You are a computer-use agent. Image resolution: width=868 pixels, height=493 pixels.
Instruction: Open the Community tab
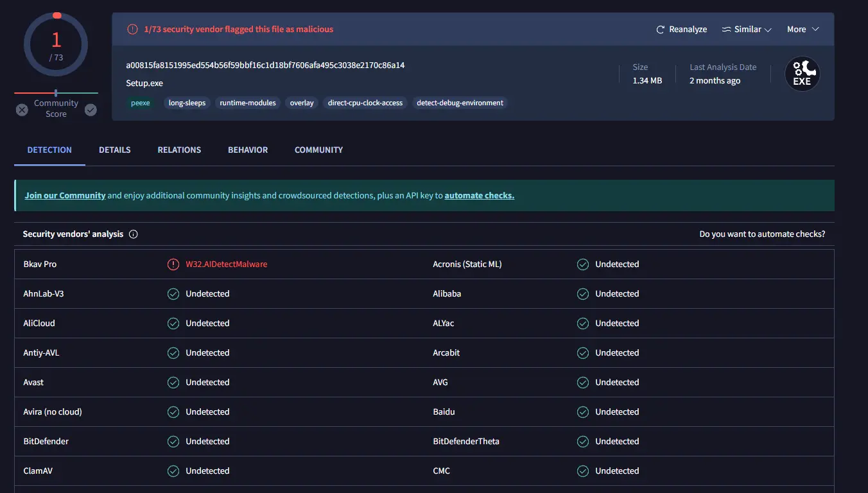click(x=318, y=150)
